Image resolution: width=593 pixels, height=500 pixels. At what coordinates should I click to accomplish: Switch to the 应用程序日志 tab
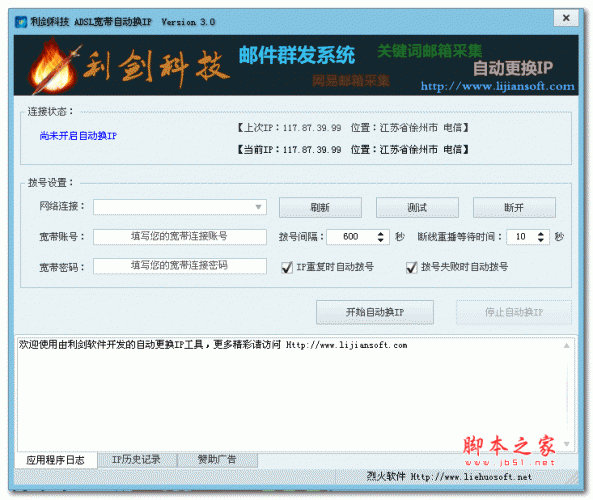click(x=56, y=460)
